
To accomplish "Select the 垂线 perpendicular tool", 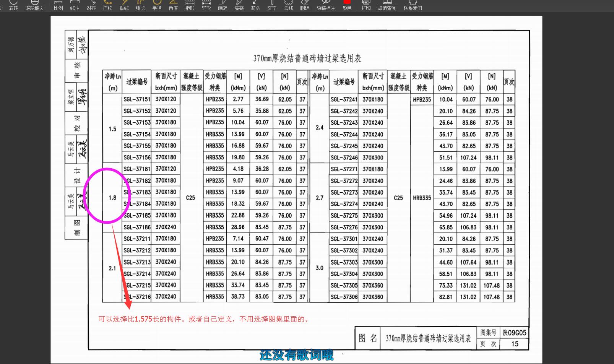I will pyautogui.click(x=124, y=5).
